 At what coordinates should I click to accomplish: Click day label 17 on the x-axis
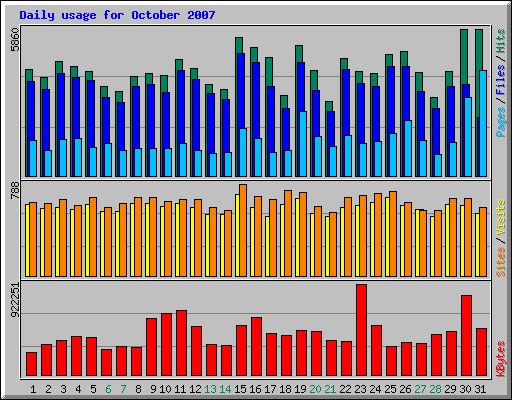pyautogui.click(x=270, y=389)
